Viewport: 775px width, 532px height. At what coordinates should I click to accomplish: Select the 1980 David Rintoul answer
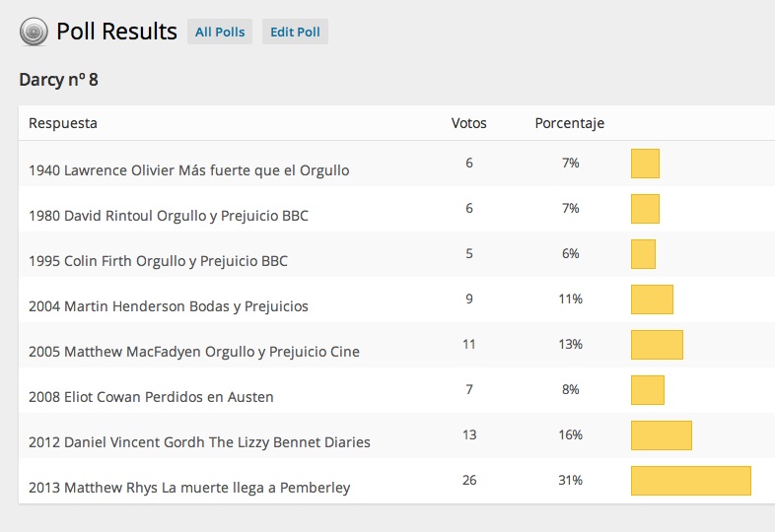168,215
